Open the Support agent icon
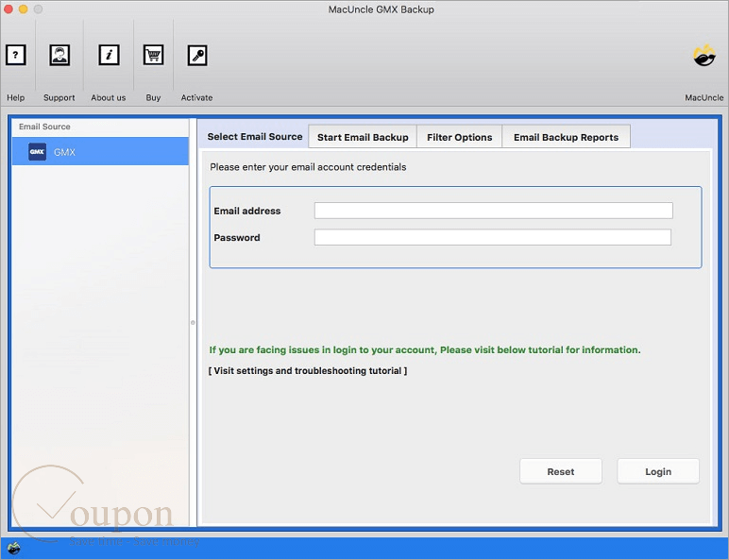Viewport: 729px width, 560px height. tap(59, 56)
